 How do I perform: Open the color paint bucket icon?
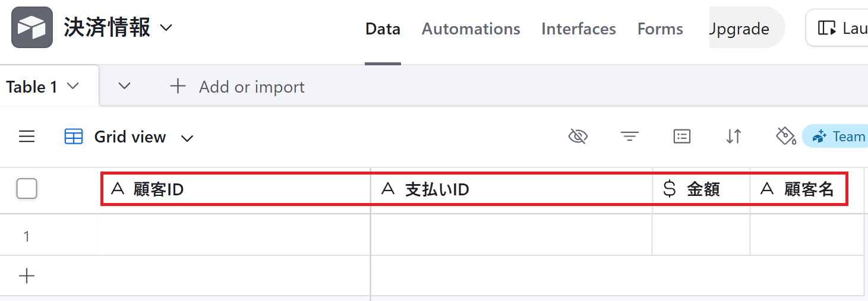786,137
